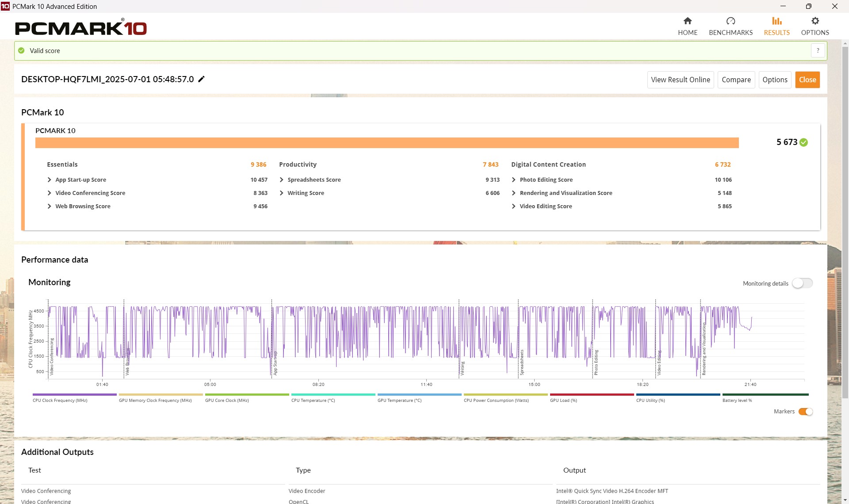849x504 pixels.
Task: Click Digital Content Creation 6 732 score
Action: [723, 164]
